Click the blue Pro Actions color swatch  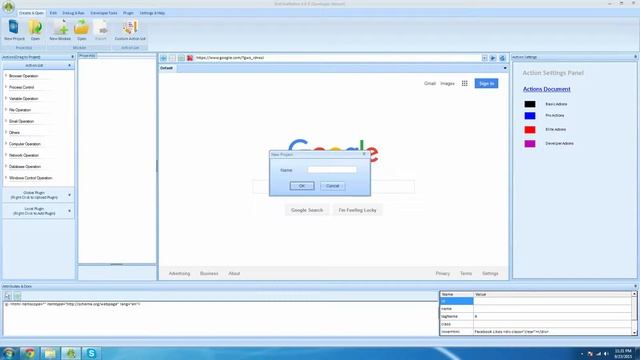[530, 116]
